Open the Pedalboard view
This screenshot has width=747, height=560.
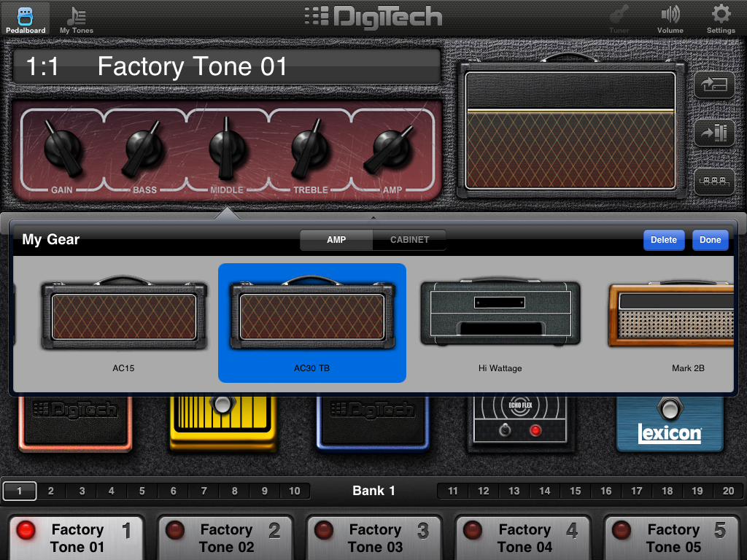point(26,19)
